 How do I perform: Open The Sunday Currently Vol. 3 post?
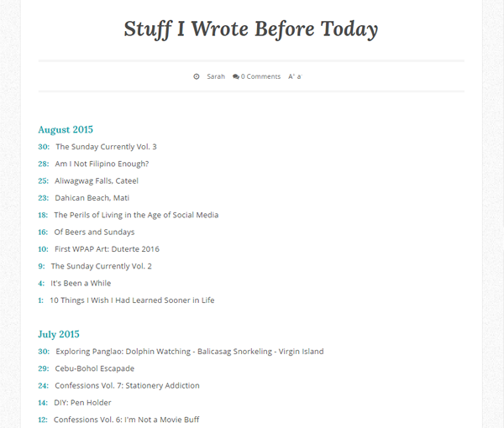pyautogui.click(x=106, y=147)
